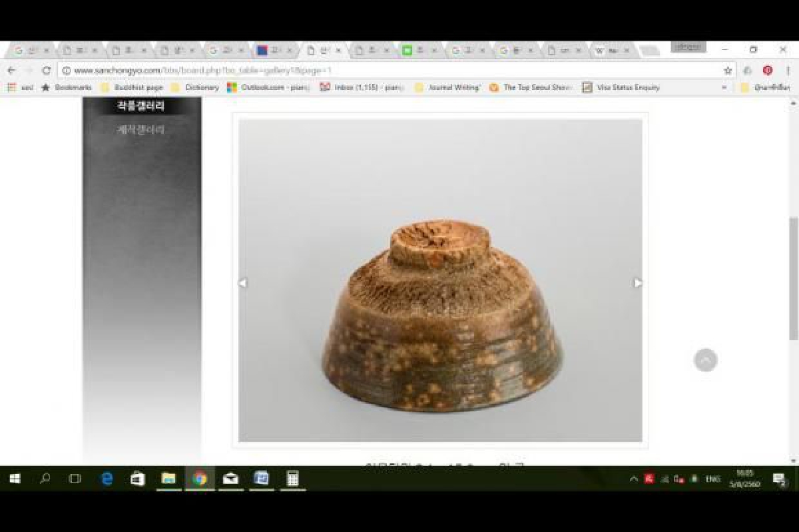Open File Explorer from the taskbar
799x532 pixels.
point(168,478)
